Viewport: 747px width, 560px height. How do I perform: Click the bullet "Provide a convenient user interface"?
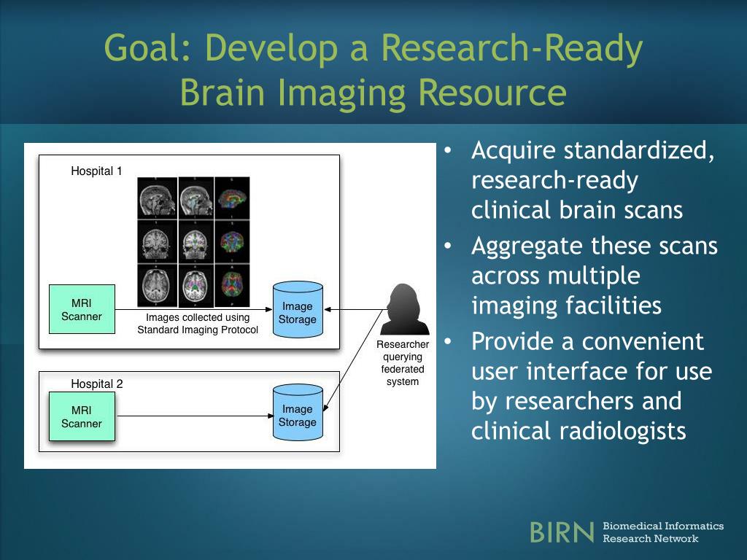point(591,386)
